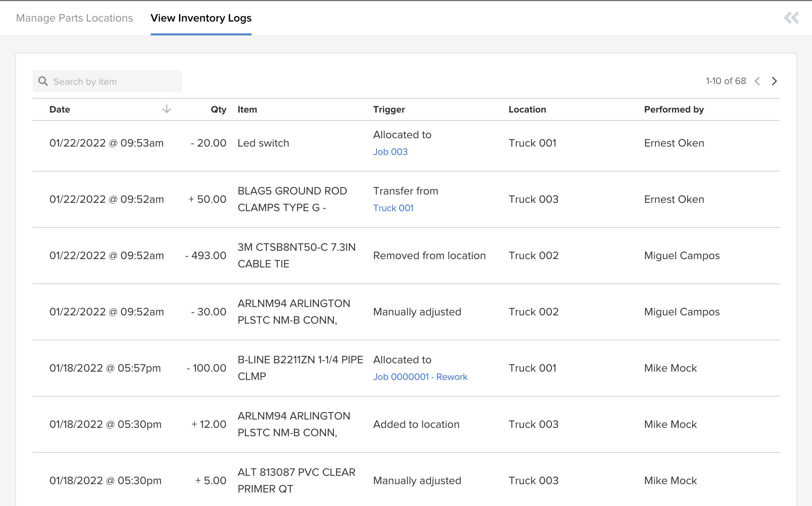Screen dimensions: 812x506
Task: Click Truck 002 in - 30.00 row
Action: 533,312
